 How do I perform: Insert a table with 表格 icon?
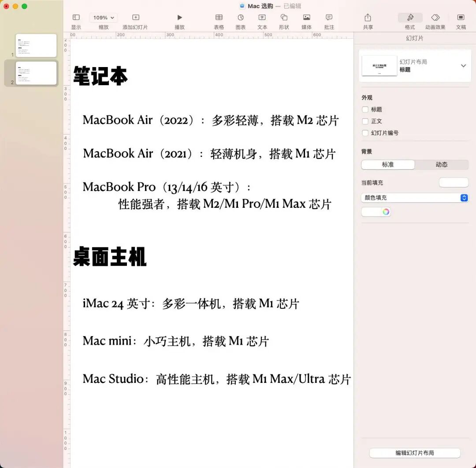coord(219,17)
